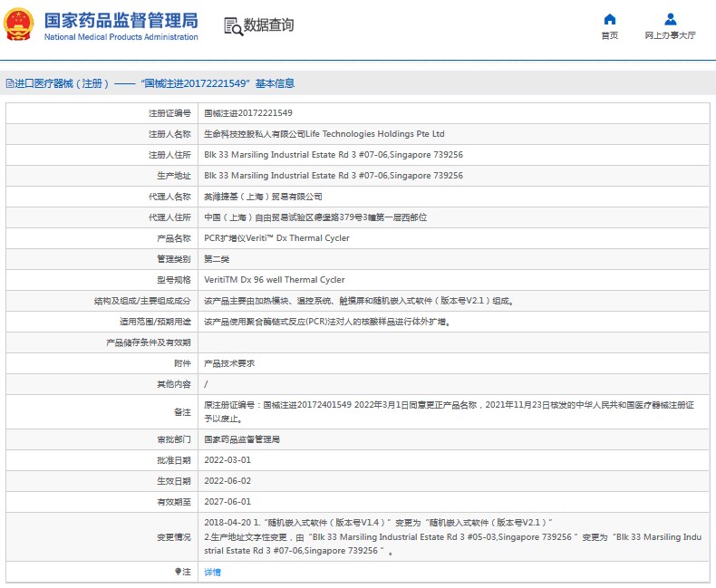Image resolution: width=716 pixels, height=588 pixels.
Task: Click the 附件 row label
Action: (x=182, y=363)
